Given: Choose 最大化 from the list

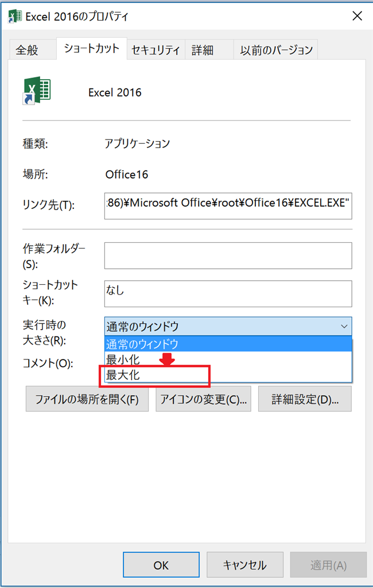Looking at the screenshot, I should 228,374.
